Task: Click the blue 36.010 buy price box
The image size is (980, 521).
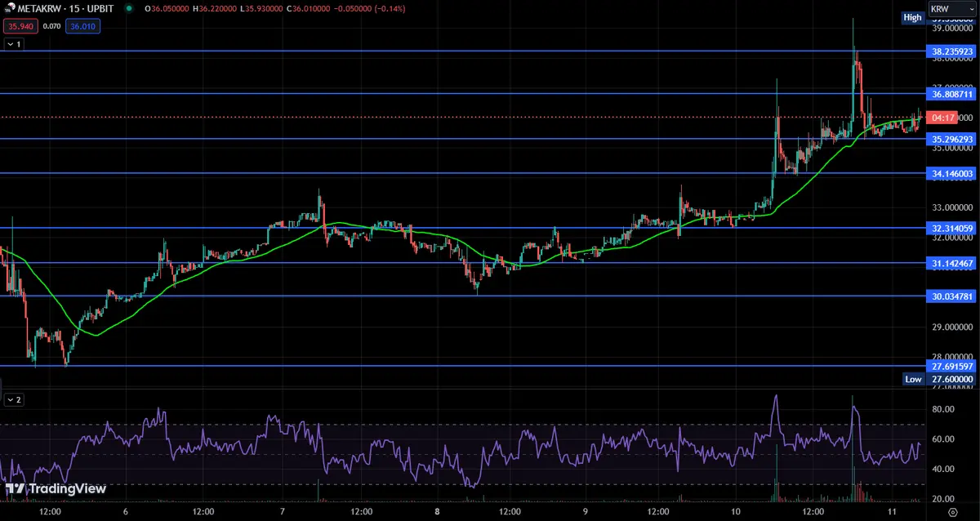Action: pyautogui.click(x=82, y=26)
